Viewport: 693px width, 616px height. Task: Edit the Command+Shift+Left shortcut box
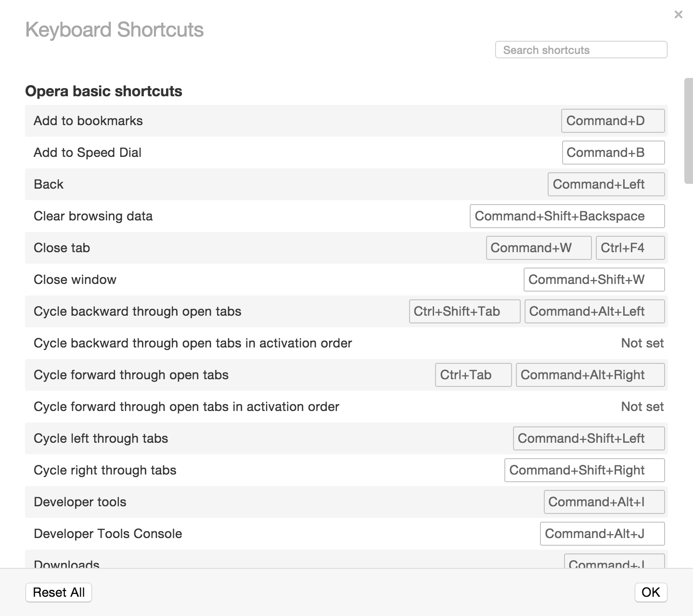click(x=589, y=438)
